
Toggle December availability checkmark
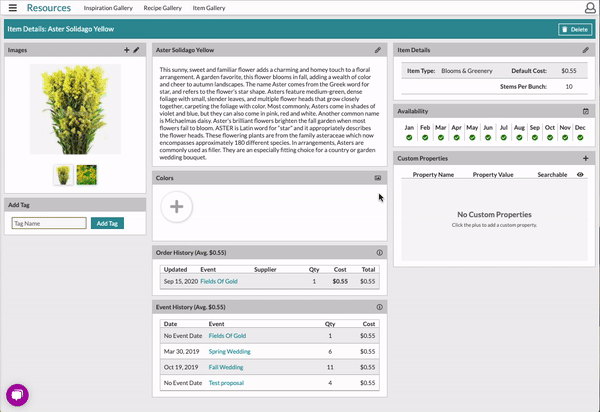click(581, 137)
